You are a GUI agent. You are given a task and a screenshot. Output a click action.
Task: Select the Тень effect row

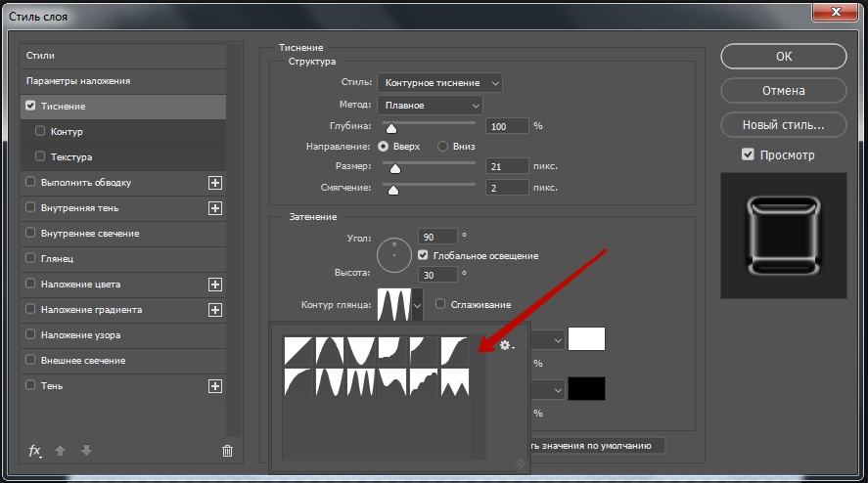[x=123, y=386]
